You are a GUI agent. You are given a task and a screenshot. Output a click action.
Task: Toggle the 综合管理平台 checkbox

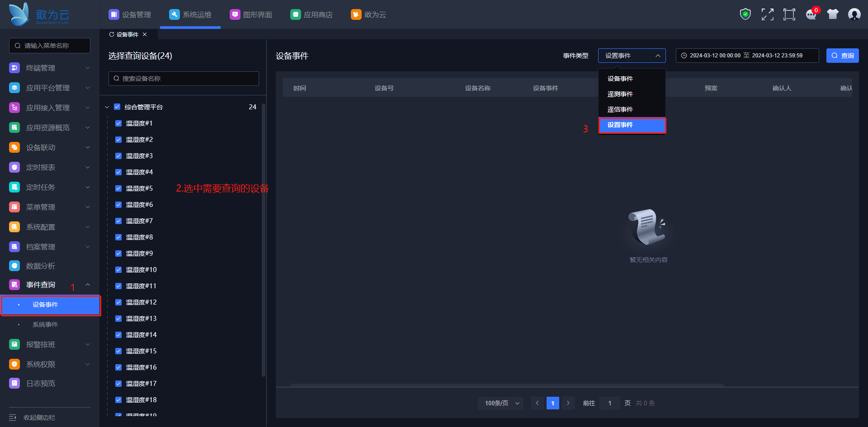(x=117, y=107)
